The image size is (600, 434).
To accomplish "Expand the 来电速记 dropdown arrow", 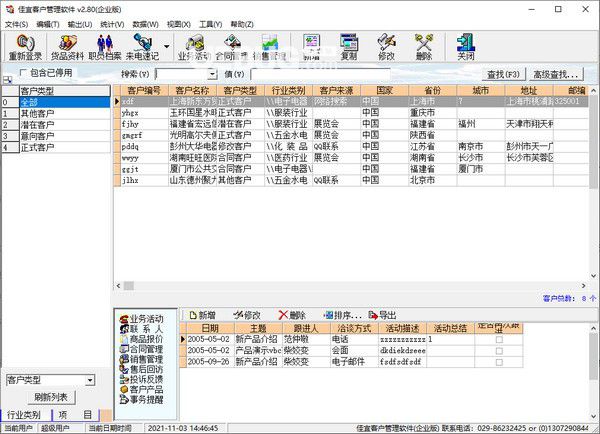I will (167, 47).
